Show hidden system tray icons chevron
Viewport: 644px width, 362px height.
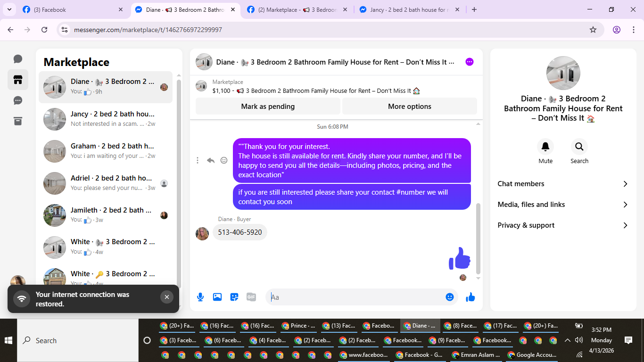point(568,340)
